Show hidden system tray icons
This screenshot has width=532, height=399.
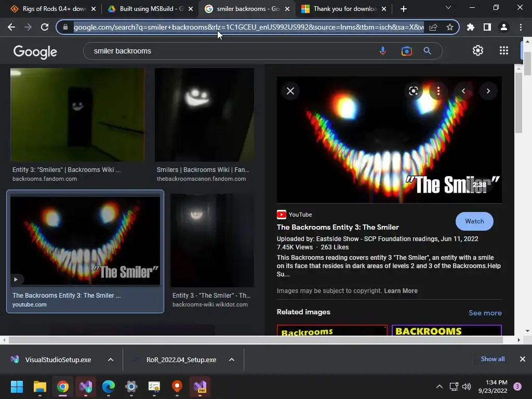pos(440,387)
